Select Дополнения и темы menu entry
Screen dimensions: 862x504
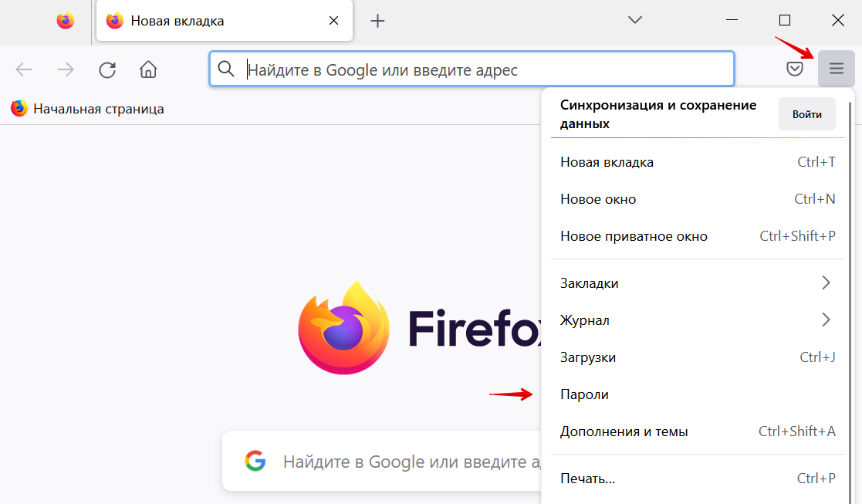click(624, 431)
